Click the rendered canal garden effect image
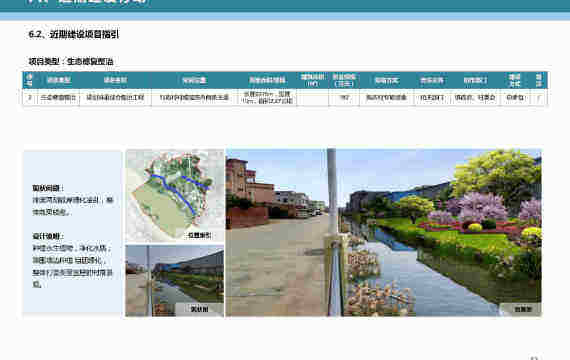Viewport: 570px width, 360px height. click(x=439, y=232)
